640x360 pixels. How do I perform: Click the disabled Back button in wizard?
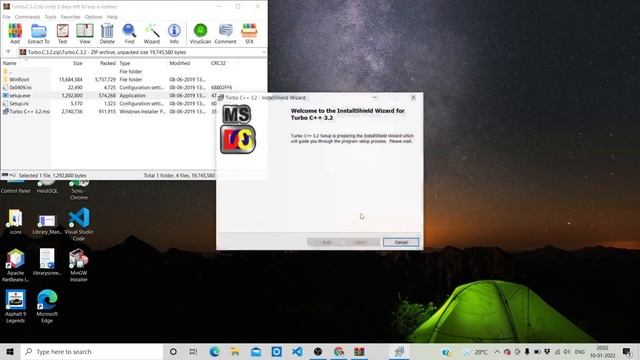[x=325, y=242]
